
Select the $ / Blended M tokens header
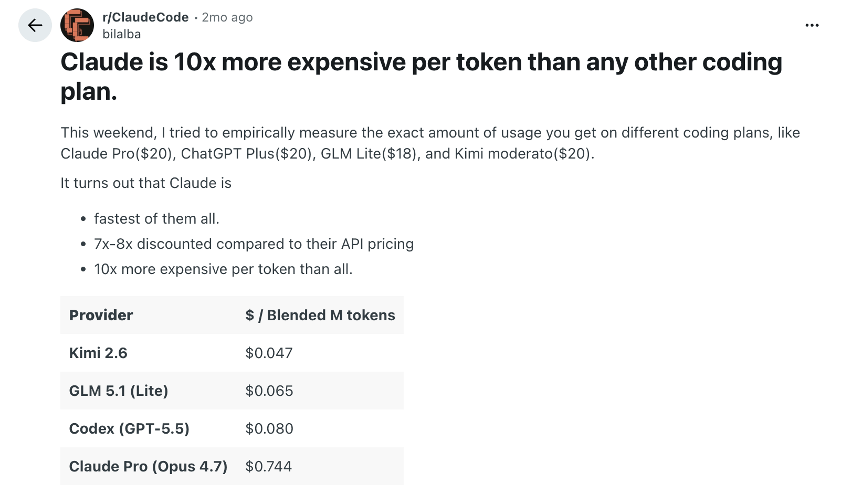click(320, 315)
